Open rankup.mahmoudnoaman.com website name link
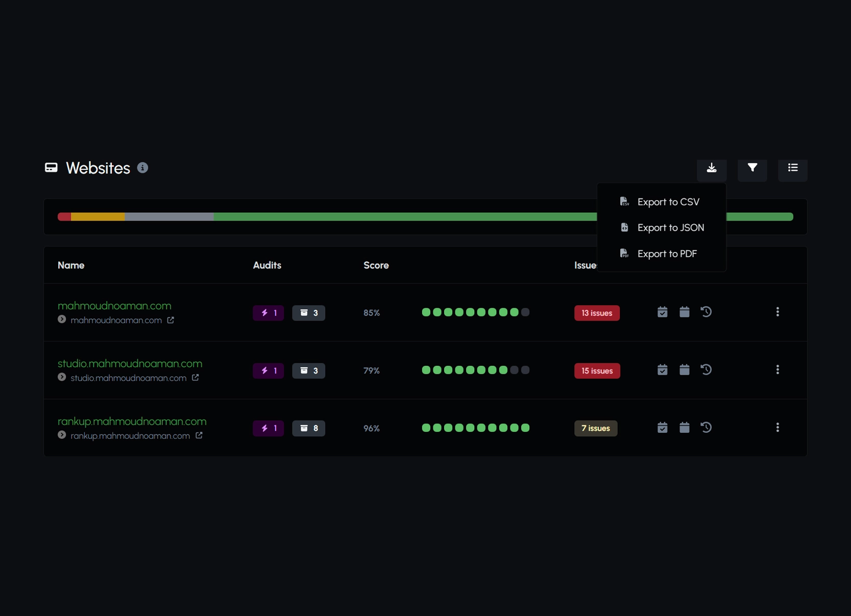This screenshot has width=851, height=616. point(132,421)
